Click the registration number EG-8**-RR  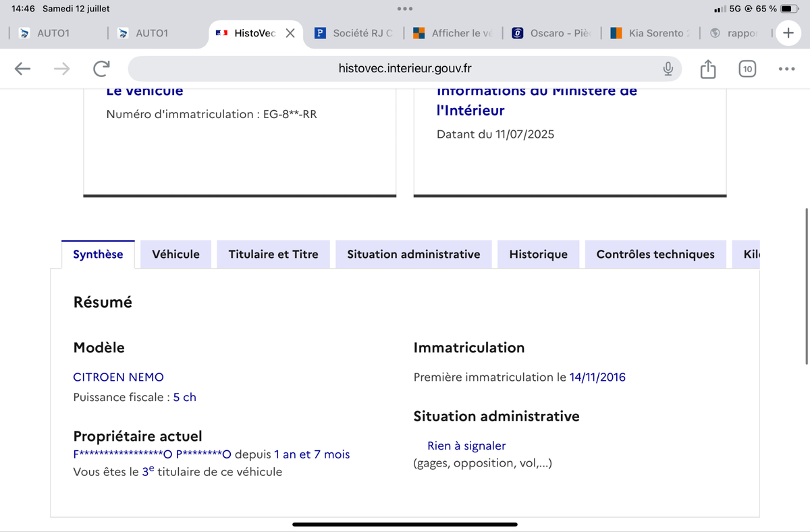pyautogui.click(x=290, y=114)
